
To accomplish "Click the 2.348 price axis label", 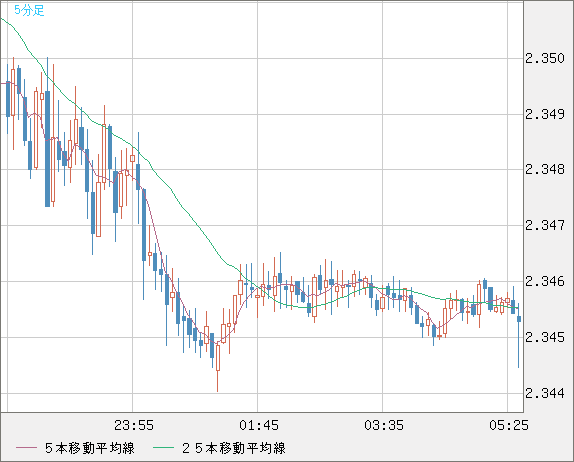I will [x=545, y=170].
